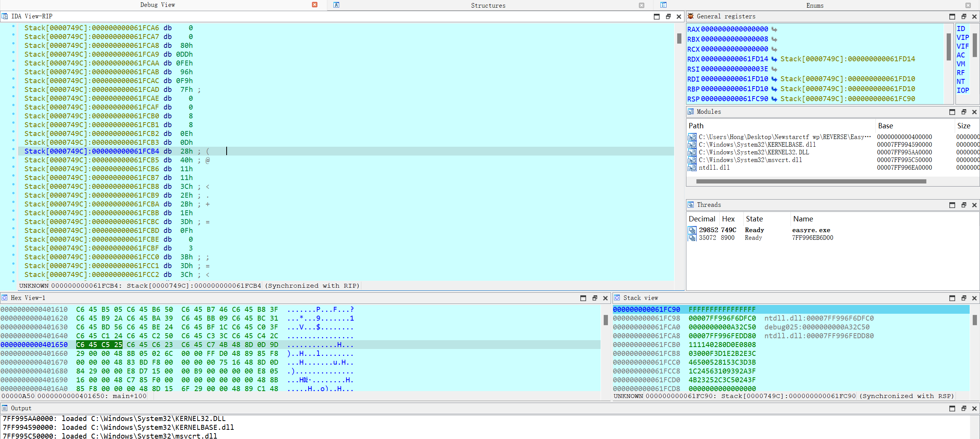
Task: Sort threads by Decimal column
Action: click(x=702, y=219)
